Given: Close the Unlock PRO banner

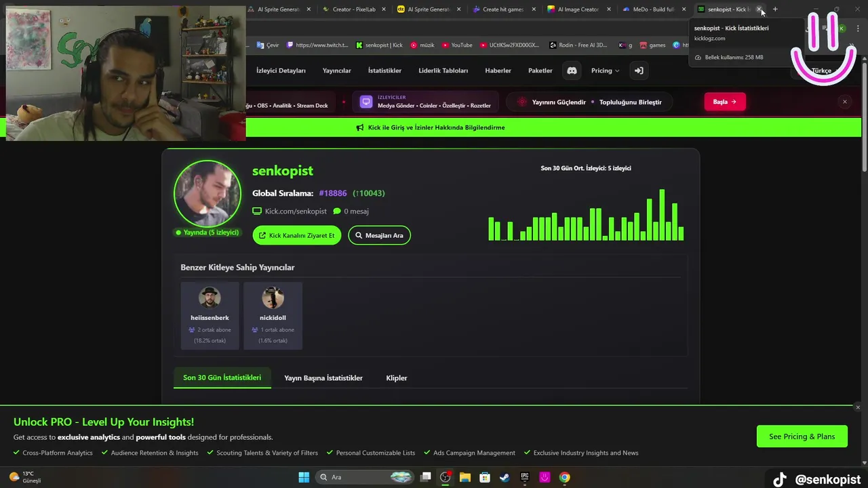Looking at the screenshot, I should pyautogui.click(x=857, y=407).
